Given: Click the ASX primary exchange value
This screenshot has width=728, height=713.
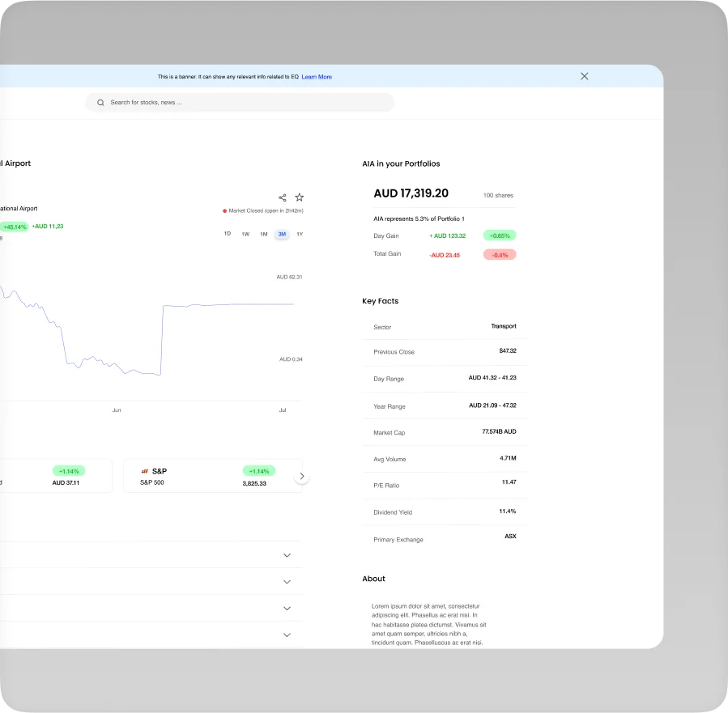Looking at the screenshot, I should coord(510,536).
